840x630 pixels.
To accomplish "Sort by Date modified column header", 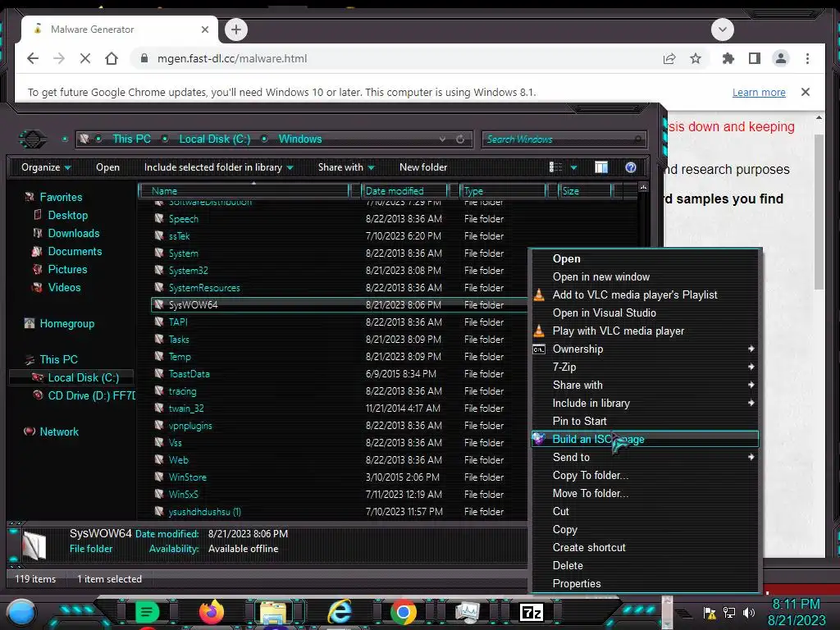I will click(404, 190).
